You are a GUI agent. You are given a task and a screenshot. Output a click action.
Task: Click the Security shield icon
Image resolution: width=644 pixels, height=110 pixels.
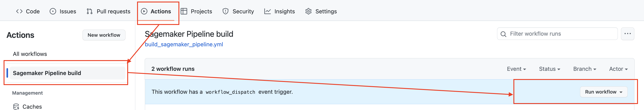(225, 11)
